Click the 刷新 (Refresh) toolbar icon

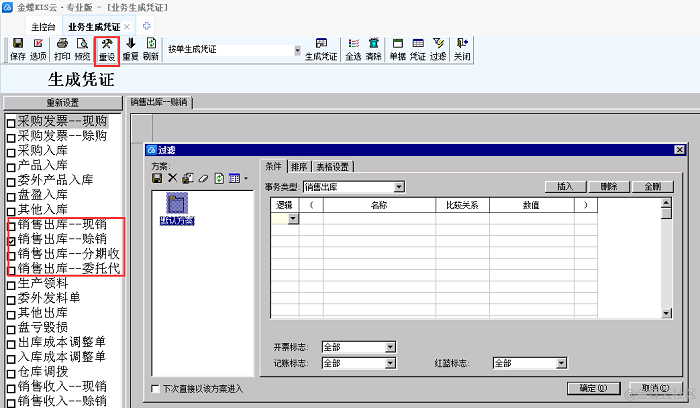coord(151,49)
